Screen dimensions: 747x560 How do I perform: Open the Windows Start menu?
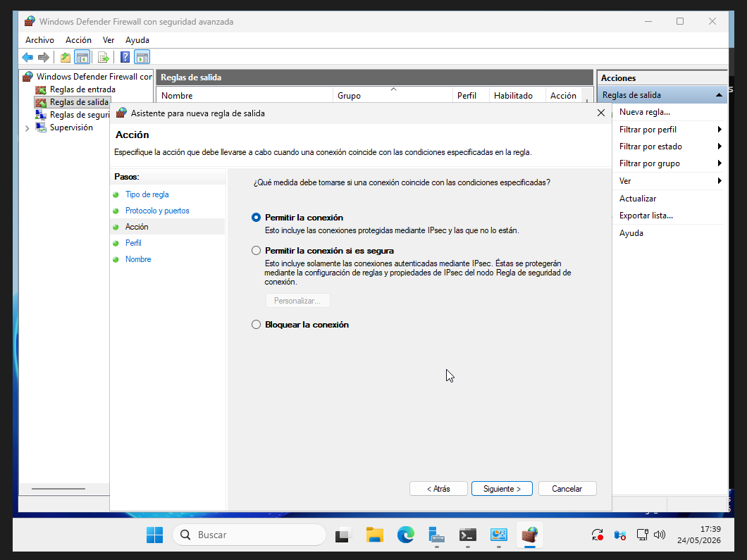[x=154, y=535]
